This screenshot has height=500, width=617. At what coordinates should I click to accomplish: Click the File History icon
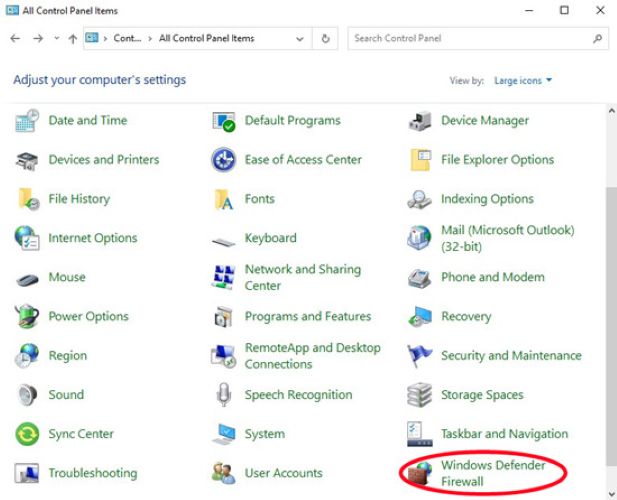(x=28, y=199)
